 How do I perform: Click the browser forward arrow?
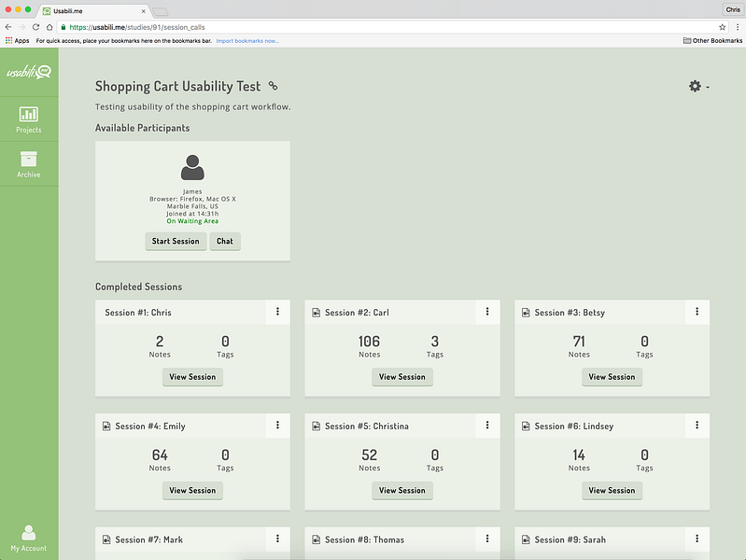point(21,27)
